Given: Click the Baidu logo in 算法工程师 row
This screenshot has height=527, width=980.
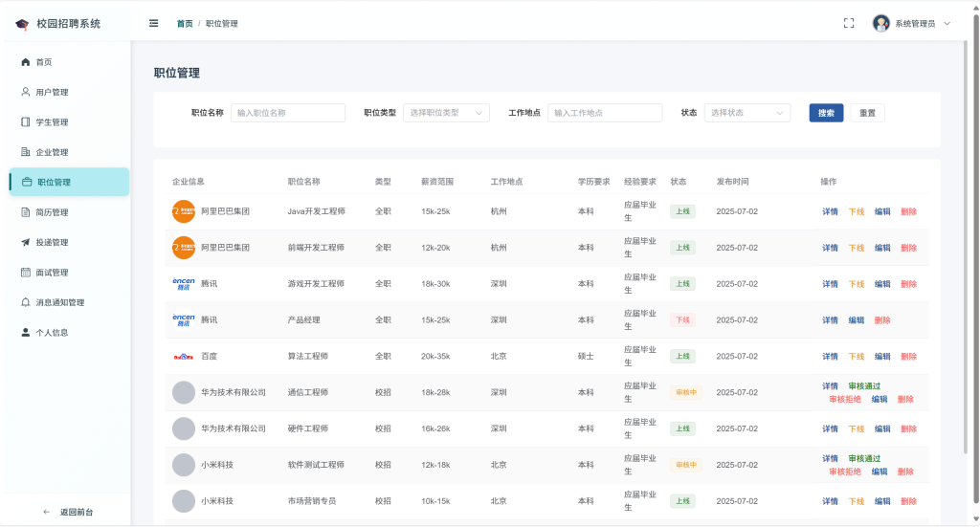Looking at the screenshot, I should 184,357.
